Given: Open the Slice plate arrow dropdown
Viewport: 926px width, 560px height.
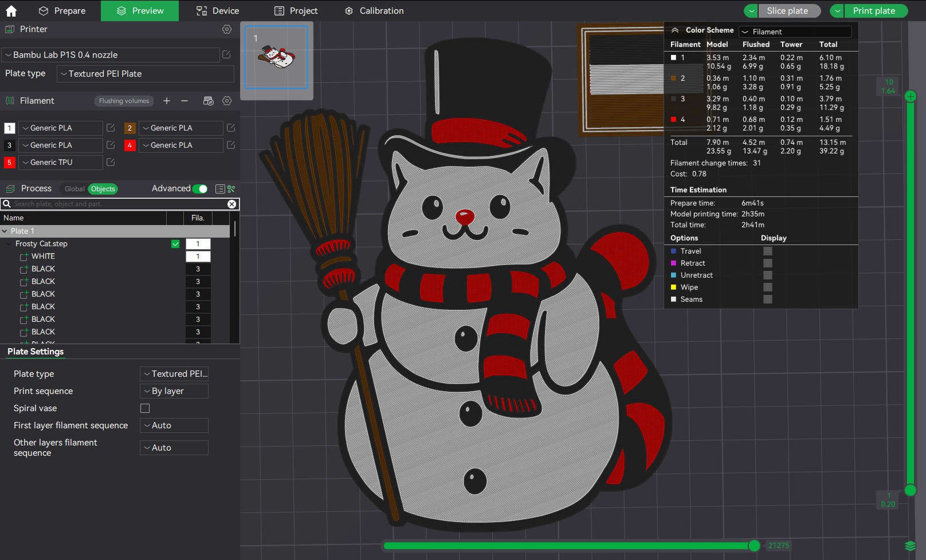Looking at the screenshot, I should pos(751,11).
